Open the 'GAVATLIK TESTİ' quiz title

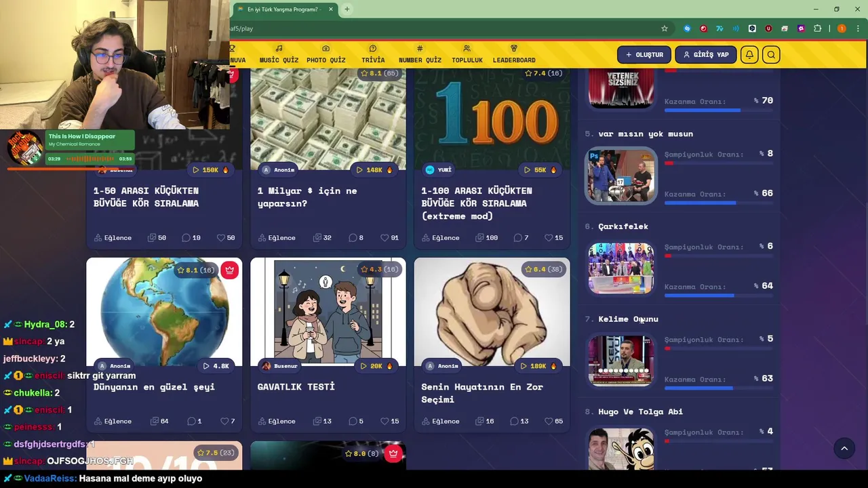click(x=296, y=387)
